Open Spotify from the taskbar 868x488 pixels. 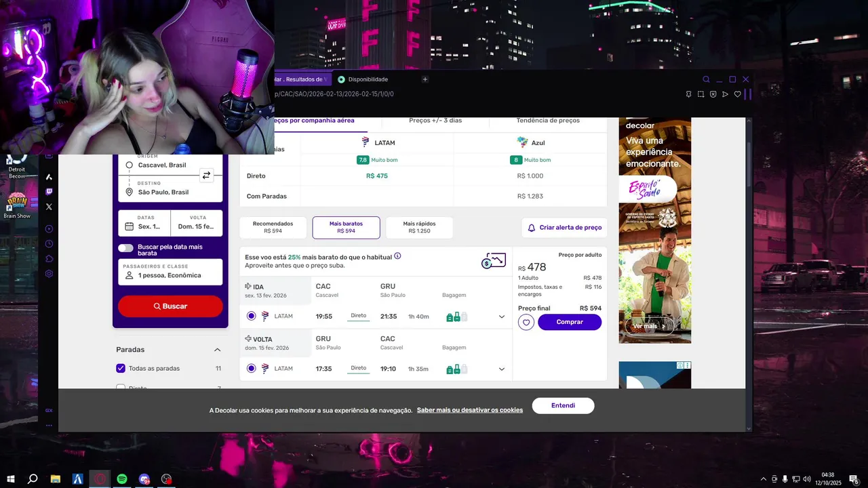pos(122,479)
